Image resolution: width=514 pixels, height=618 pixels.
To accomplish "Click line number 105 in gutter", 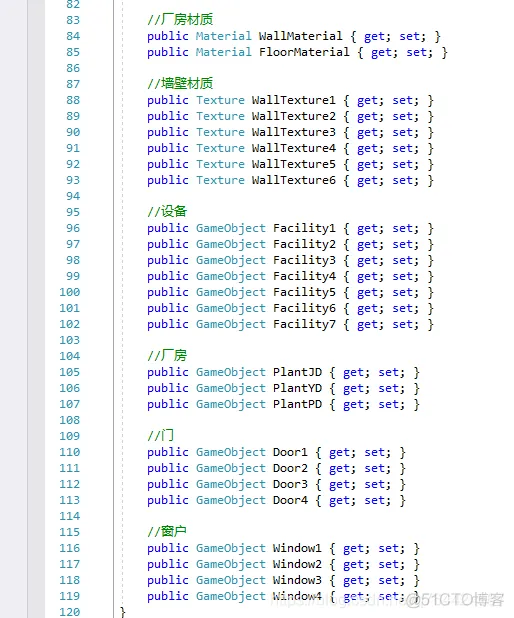I will [x=69, y=372].
